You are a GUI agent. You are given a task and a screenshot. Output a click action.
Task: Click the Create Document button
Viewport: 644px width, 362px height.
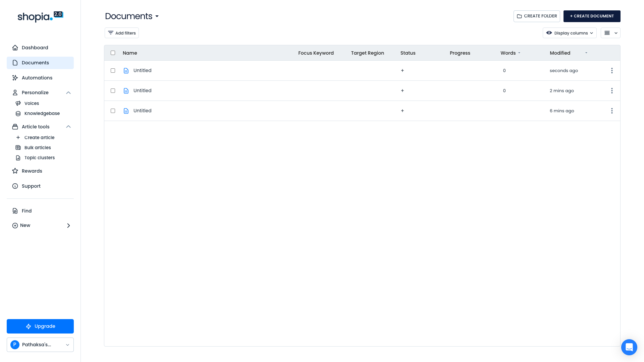[592, 16]
